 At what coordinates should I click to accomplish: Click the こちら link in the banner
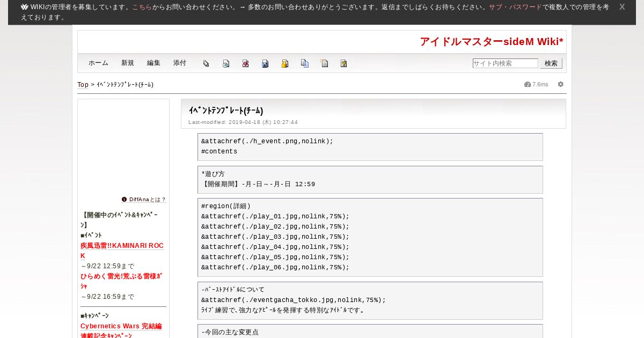142,8
